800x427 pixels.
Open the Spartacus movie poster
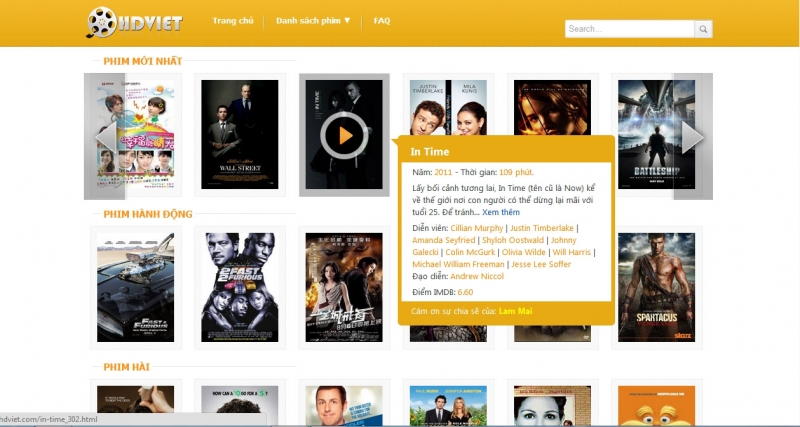(655, 286)
